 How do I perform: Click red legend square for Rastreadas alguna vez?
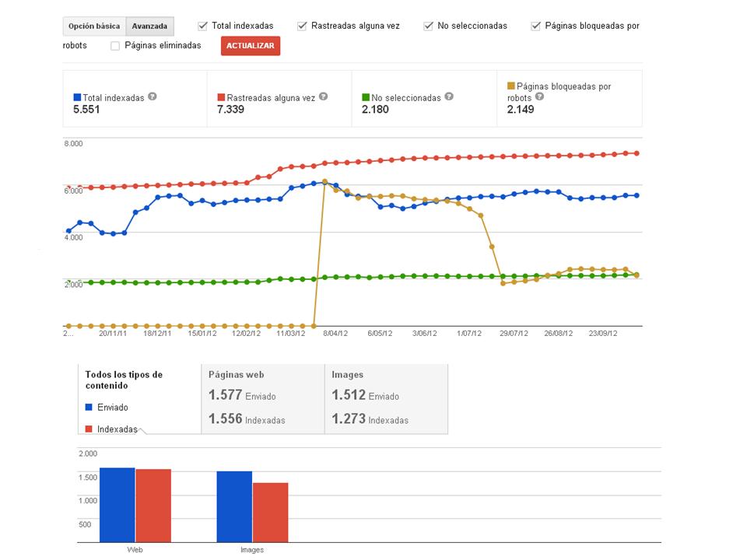(x=221, y=98)
